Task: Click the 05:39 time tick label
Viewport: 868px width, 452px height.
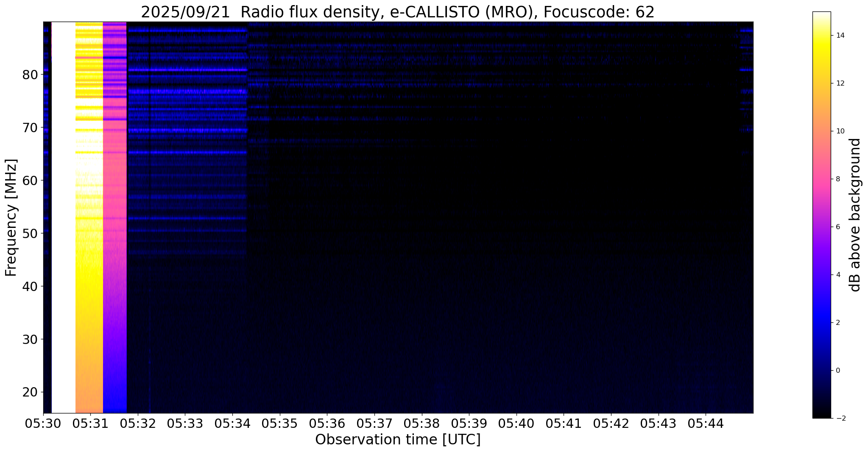Action: [x=469, y=423]
